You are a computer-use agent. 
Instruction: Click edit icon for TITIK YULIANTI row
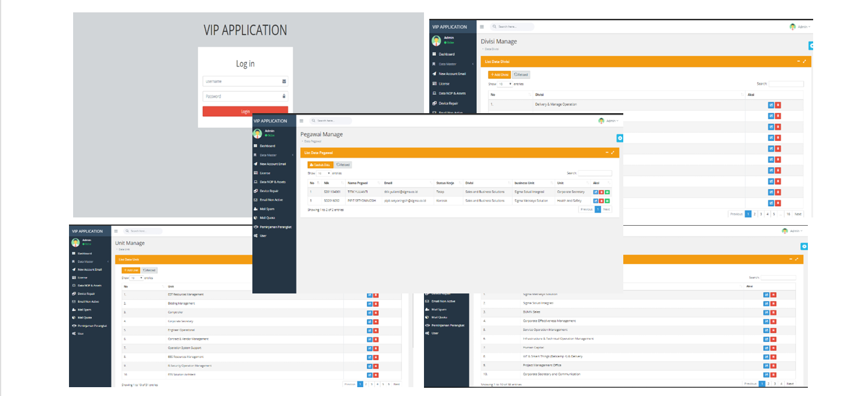click(596, 192)
